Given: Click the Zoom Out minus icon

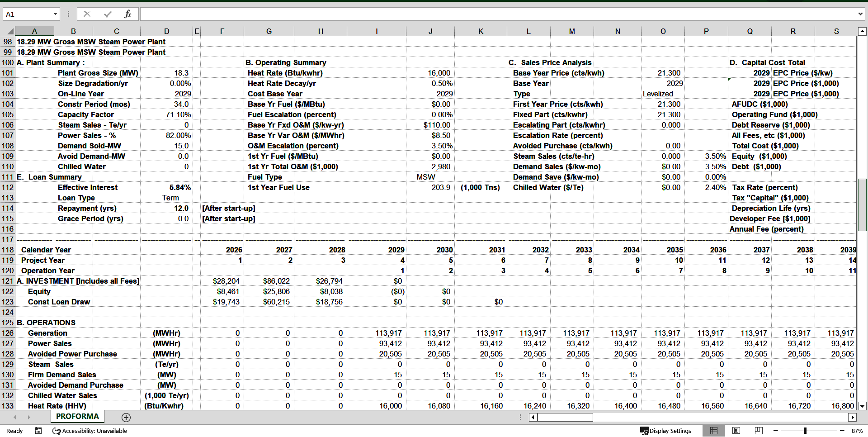Looking at the screenshot, I should tap(775, 431).
